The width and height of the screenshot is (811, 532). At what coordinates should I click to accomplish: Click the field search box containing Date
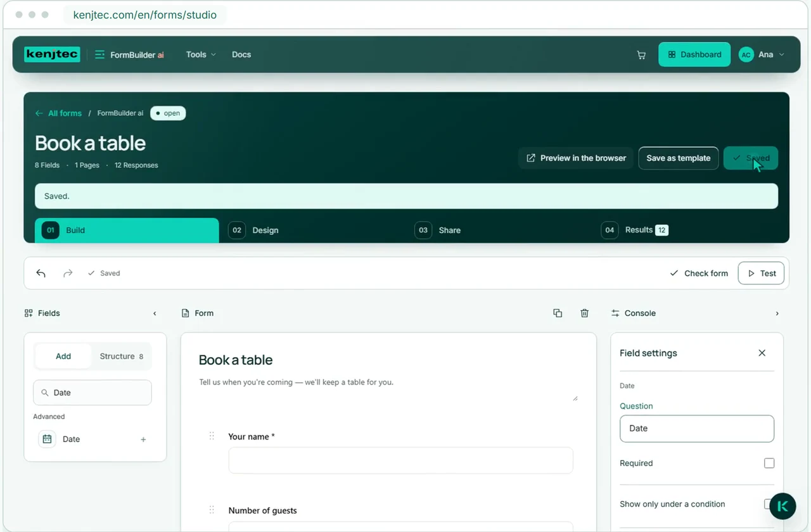[x=93, y=393]
